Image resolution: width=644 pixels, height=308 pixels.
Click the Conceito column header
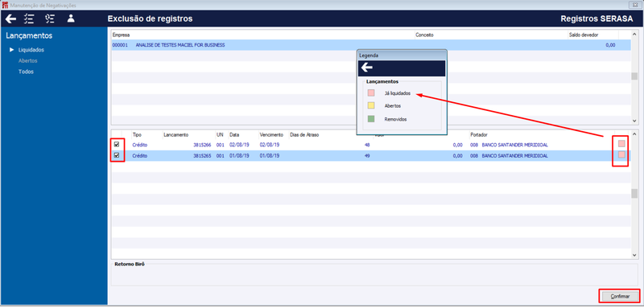click(424, 35)
